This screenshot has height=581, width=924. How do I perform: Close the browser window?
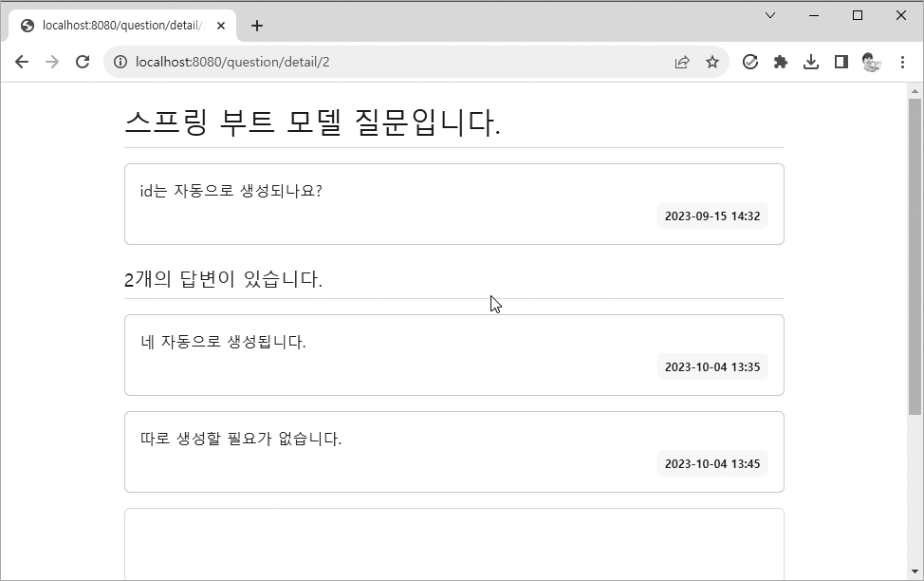coord(901,15)
